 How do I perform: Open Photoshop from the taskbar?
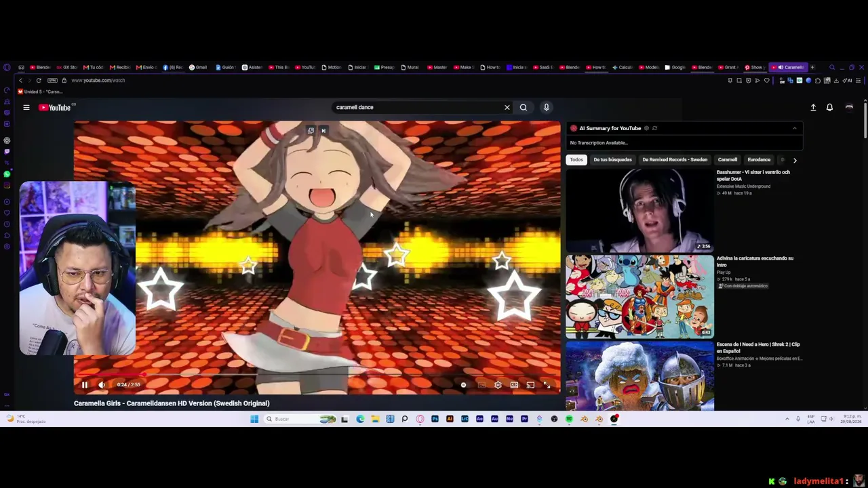click(x=435, y=419)
